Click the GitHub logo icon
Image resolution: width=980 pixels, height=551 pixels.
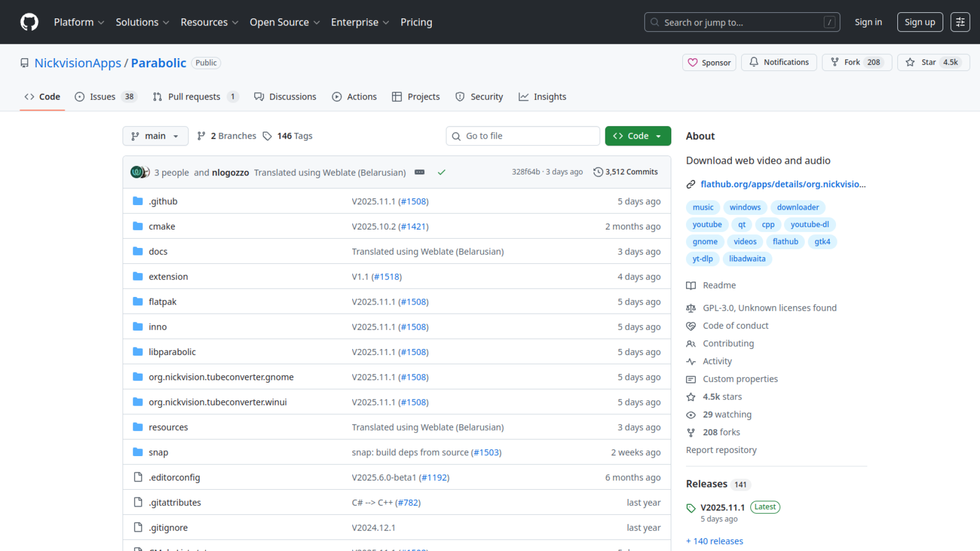(x=29, y=22)
